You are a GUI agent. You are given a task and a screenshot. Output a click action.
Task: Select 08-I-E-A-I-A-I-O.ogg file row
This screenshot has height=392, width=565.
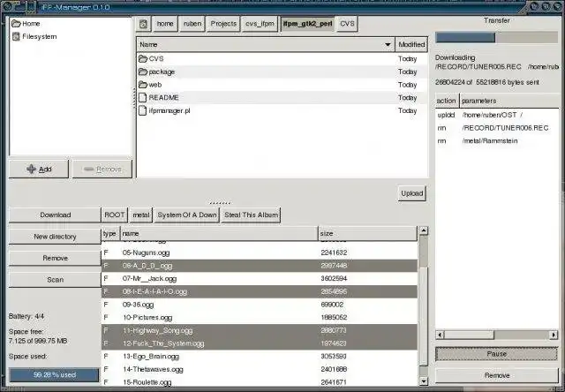tap(260, 291)
